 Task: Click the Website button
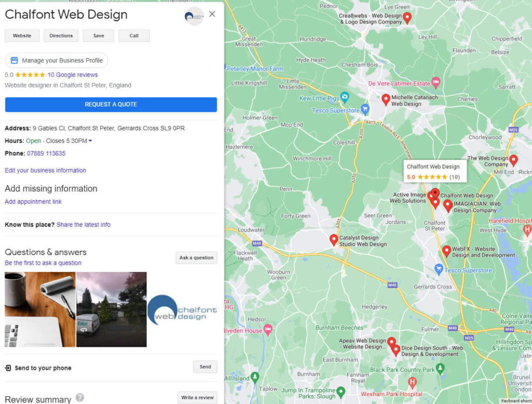tap(22, 36)
